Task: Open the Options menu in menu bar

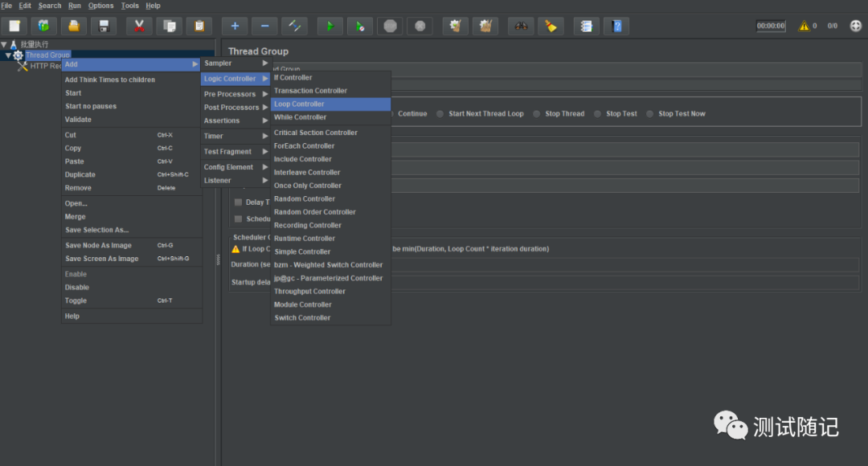Action: 100,6
